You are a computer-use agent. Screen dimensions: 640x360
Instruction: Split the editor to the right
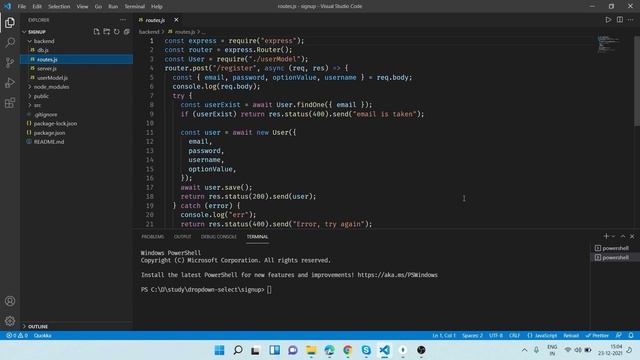pyautogui.click(x=620, y=20)
